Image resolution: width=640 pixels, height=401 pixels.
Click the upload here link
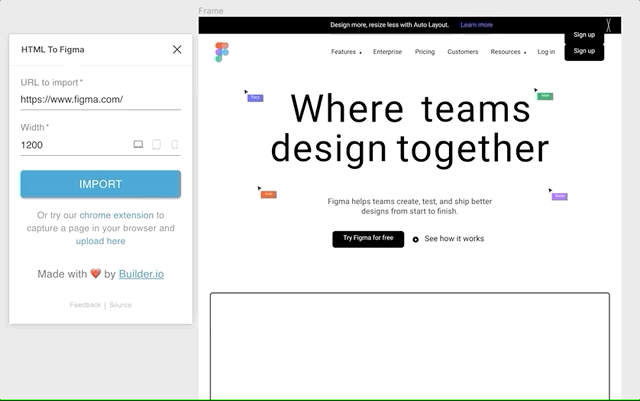tap(100, 241)
